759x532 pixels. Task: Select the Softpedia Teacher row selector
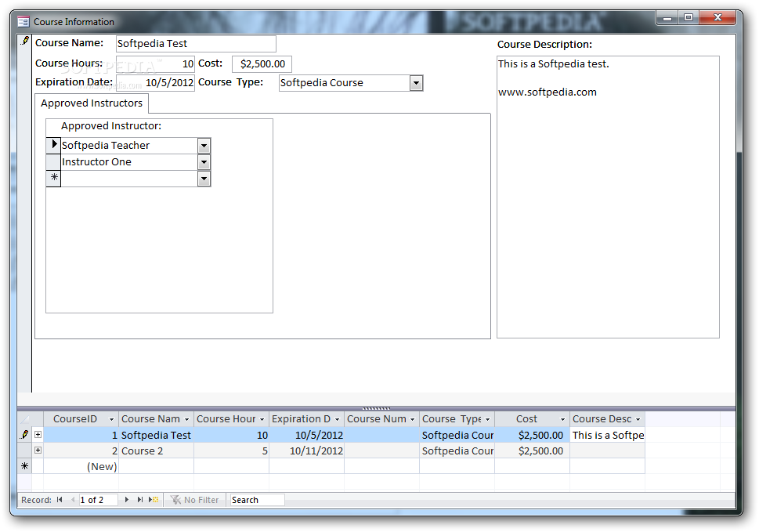click(53, 145)
